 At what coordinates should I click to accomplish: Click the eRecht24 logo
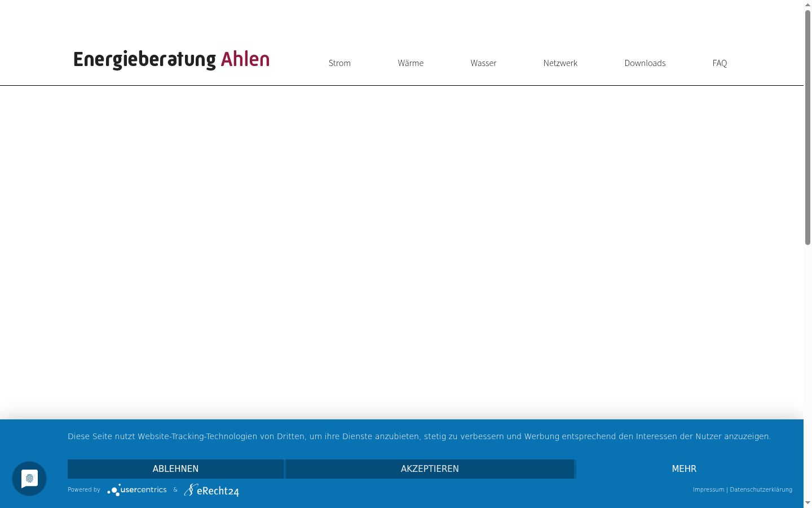click(x=211, y=490)
